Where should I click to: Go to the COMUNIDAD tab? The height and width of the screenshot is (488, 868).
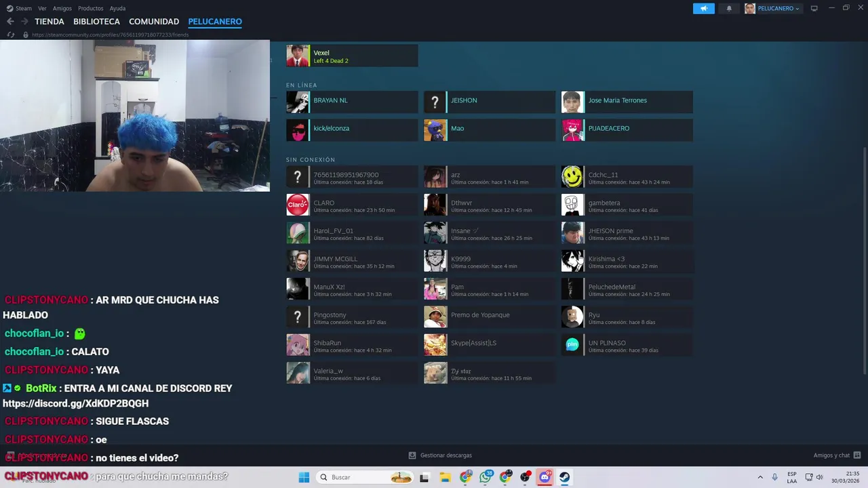[x=154, y=22]
